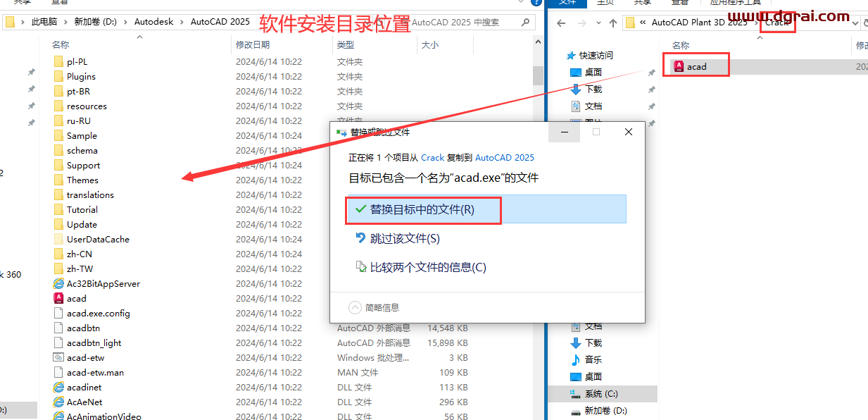The image size is (868, 420).
Task: Select the translations folder icon
Action: (58, 195)
